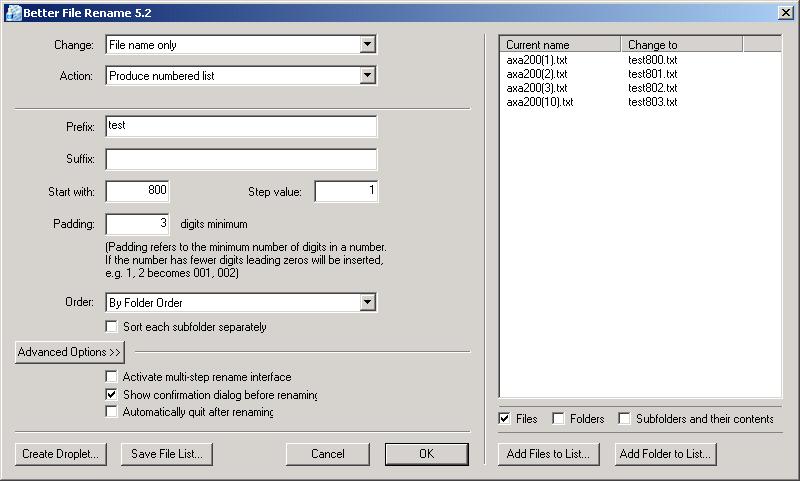Close the Better File Rename window
This screenshot has height=481, width=800.
(x=785, y=13)
